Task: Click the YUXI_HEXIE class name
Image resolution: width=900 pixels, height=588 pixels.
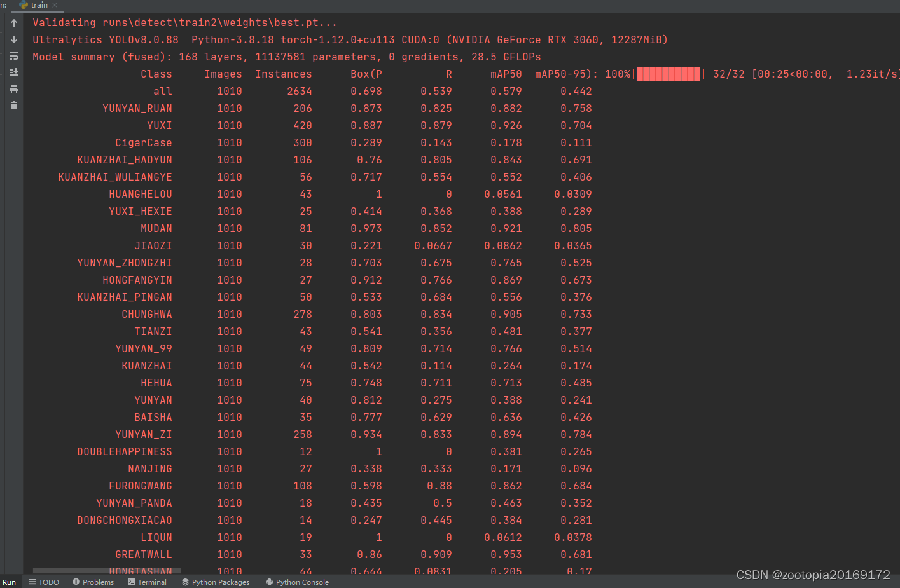Action: pos(141,212)
